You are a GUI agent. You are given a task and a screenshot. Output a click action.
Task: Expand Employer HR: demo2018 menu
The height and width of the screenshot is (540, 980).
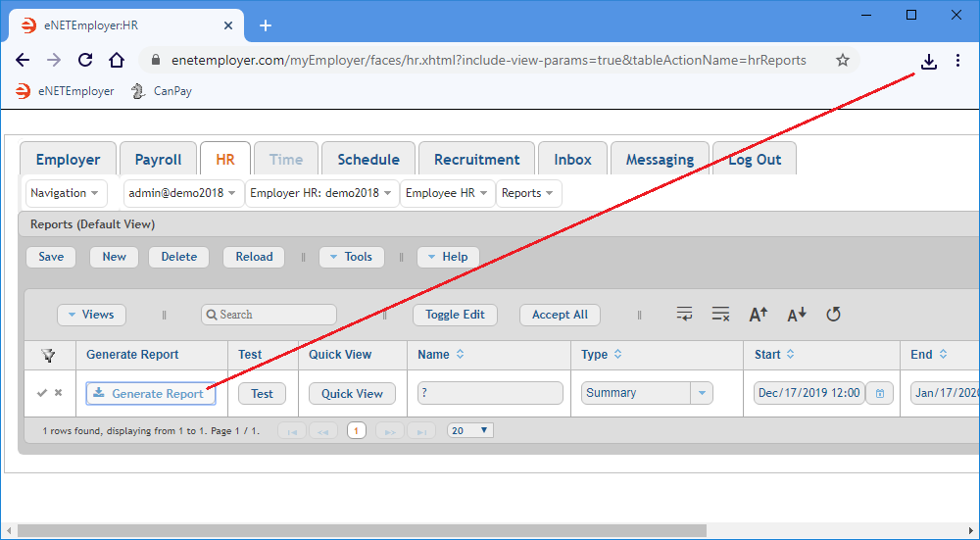pos(321,193)
